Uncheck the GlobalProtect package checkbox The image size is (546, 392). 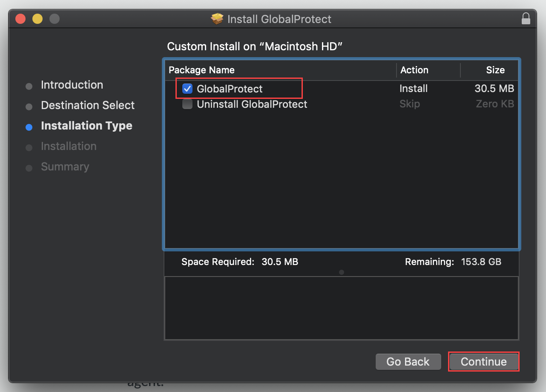pyautogui.click(x=187, y=89)
